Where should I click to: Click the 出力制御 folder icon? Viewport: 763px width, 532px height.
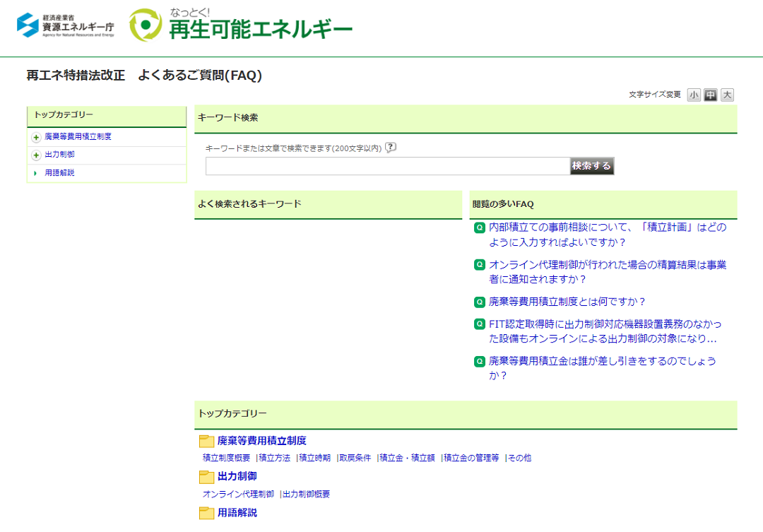pos(206,477)
